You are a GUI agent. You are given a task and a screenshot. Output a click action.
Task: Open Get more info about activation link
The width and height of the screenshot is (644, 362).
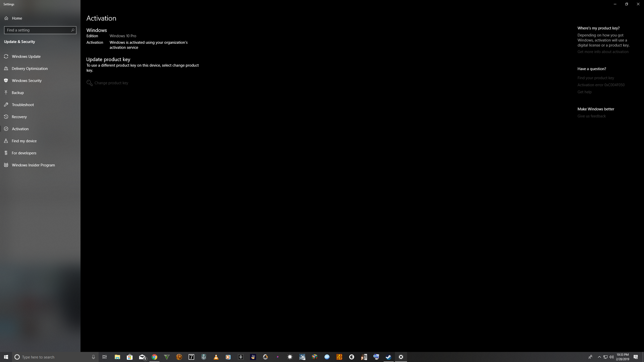pos(603,52)
